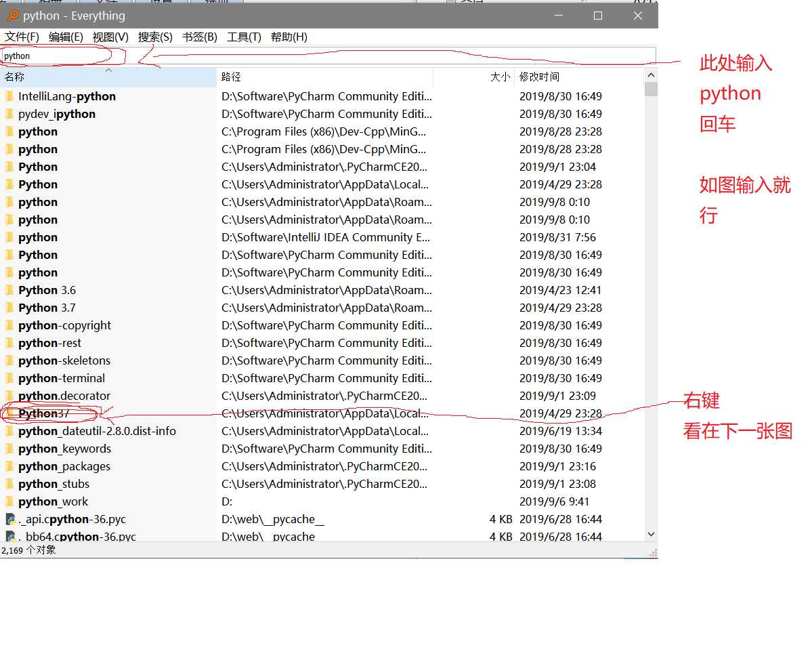Sort by the 名称 column header
This screenshot has width=812, height=660.
coord(108,77)
